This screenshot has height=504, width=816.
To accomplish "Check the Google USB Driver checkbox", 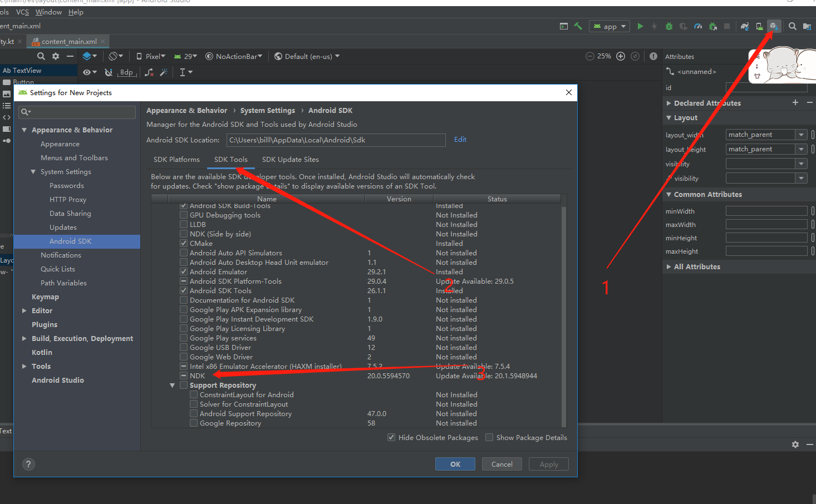I will click(x=184, y=348).
